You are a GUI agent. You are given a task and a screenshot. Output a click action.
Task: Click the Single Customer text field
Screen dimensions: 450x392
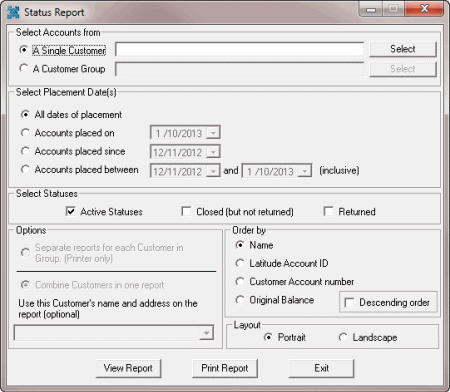(x=239, y=49)
